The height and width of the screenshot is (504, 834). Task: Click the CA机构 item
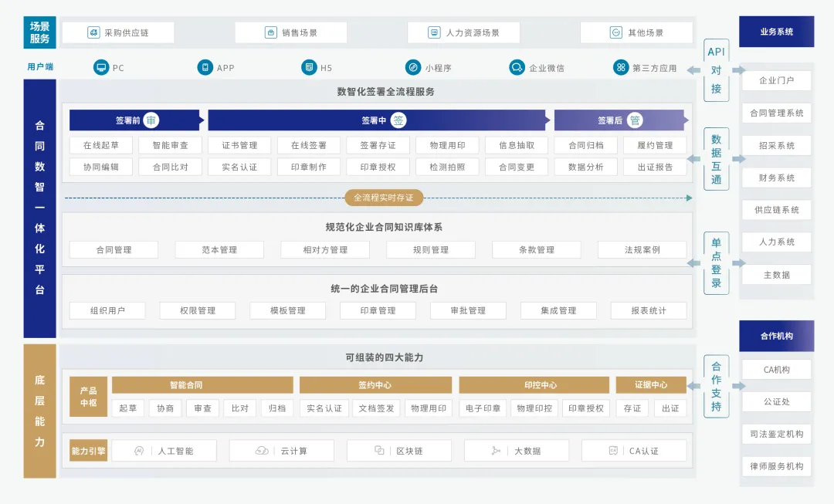[777, 370]
